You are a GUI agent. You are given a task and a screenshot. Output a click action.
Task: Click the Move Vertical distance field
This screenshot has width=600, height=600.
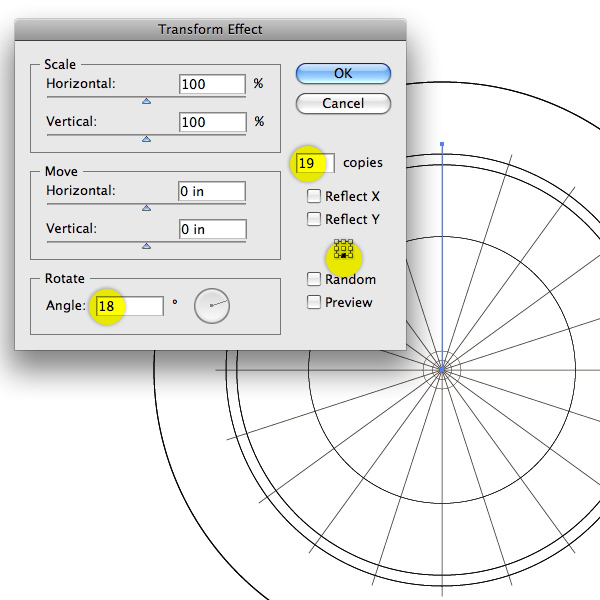[212, 229]
